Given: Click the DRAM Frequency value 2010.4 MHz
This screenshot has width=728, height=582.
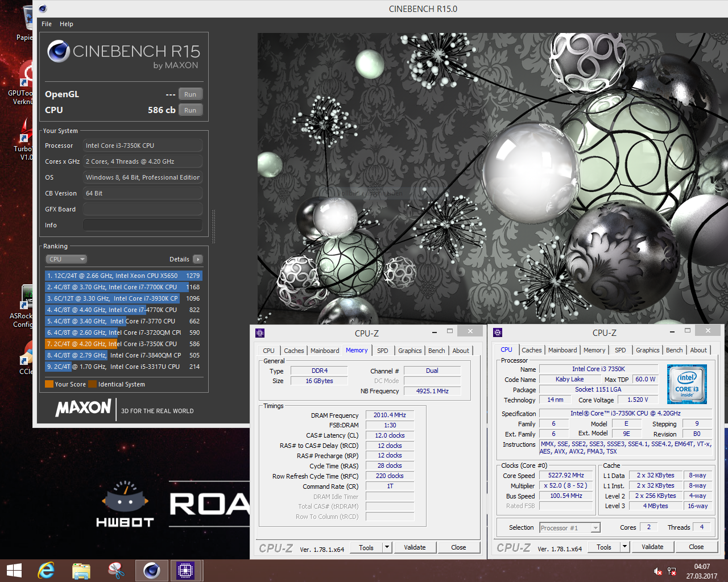Looking at the screenshot, I should click(390, 415).
